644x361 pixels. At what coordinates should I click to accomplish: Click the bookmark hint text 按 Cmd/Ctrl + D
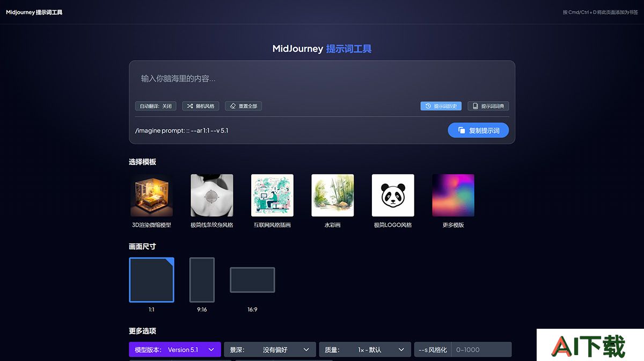tap(600, 12)
